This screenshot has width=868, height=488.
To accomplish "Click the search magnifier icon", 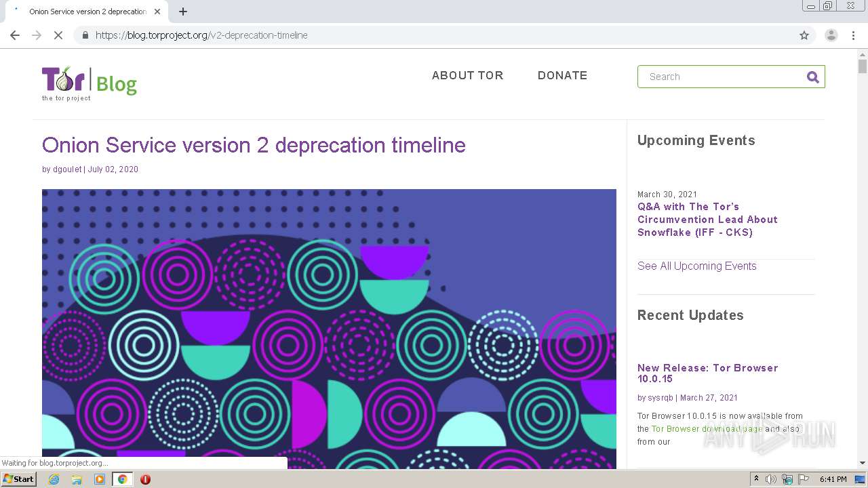I will pyautogui.click(x=812, y=77).
